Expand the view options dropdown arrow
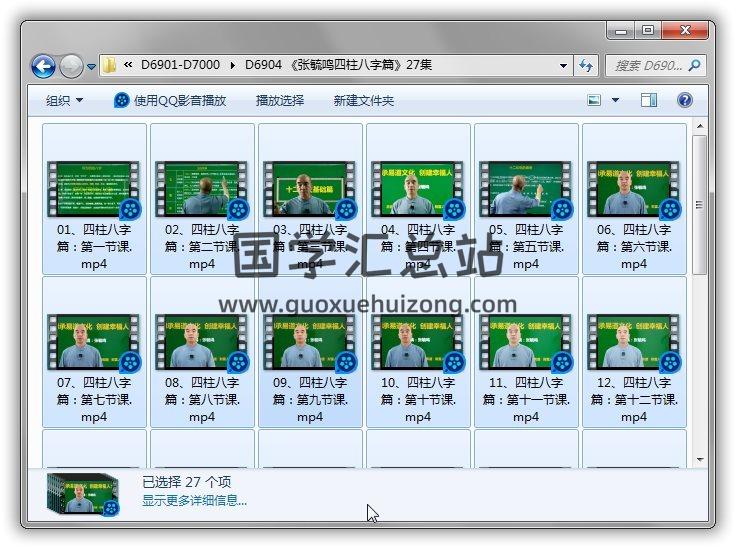 (x=615, y=100)
